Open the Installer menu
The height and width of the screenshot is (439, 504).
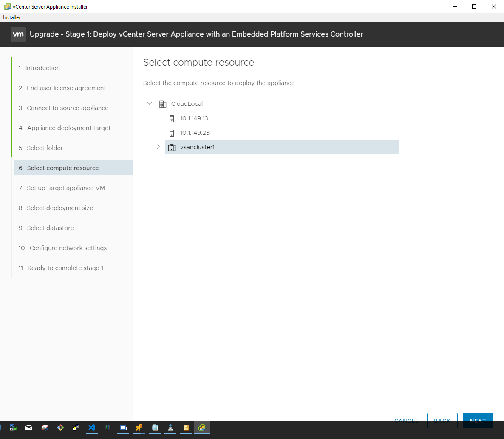(x=12, y=17)
